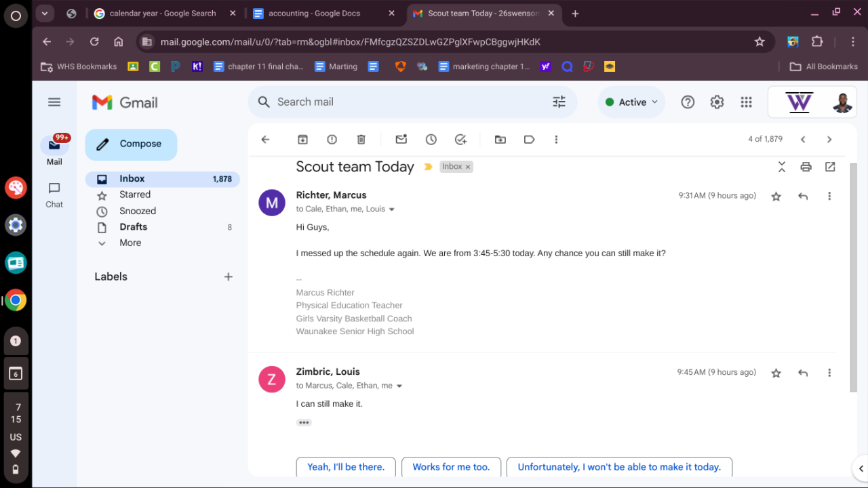Collapse all messages in the thread
The image size is (868, 488).
click(781, 167)
